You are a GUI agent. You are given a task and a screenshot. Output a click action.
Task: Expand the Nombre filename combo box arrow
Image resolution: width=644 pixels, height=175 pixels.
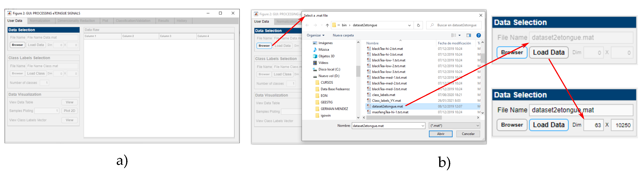point(423,126)
